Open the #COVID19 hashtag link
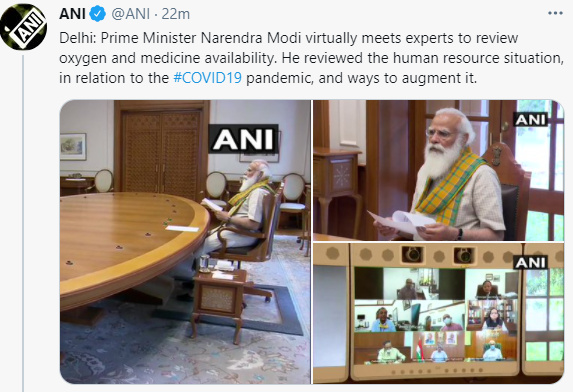This screenshot has height=392, width=573. [x=207, y=78]
